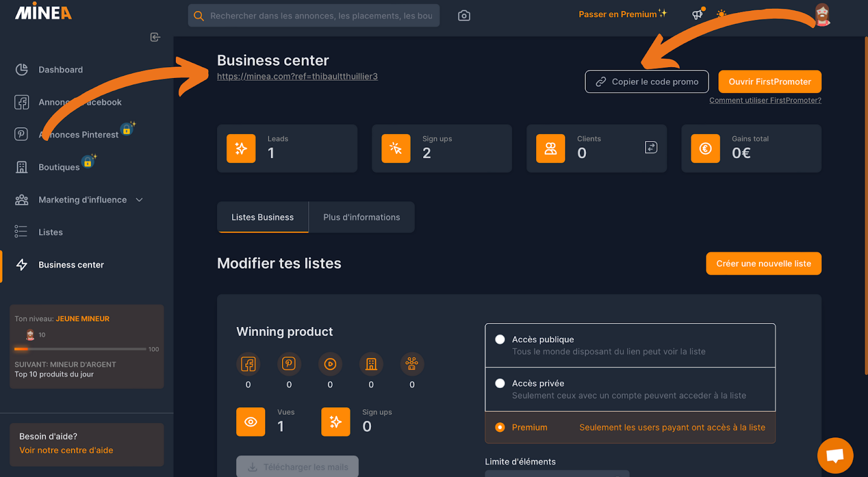Screen dimensions: 868x477
Task: Click the Winning product Sign ups sparkle icon
Action: [x=336, y=422]
